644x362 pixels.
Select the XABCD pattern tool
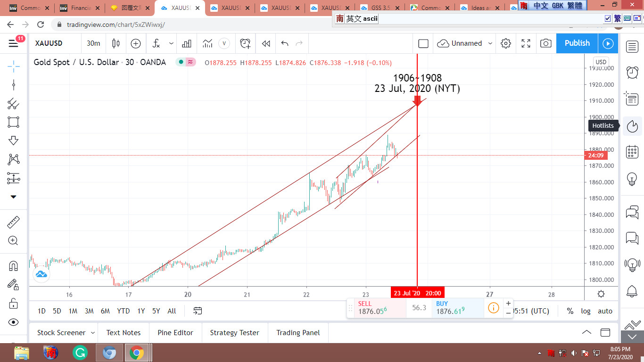point(14,159)
